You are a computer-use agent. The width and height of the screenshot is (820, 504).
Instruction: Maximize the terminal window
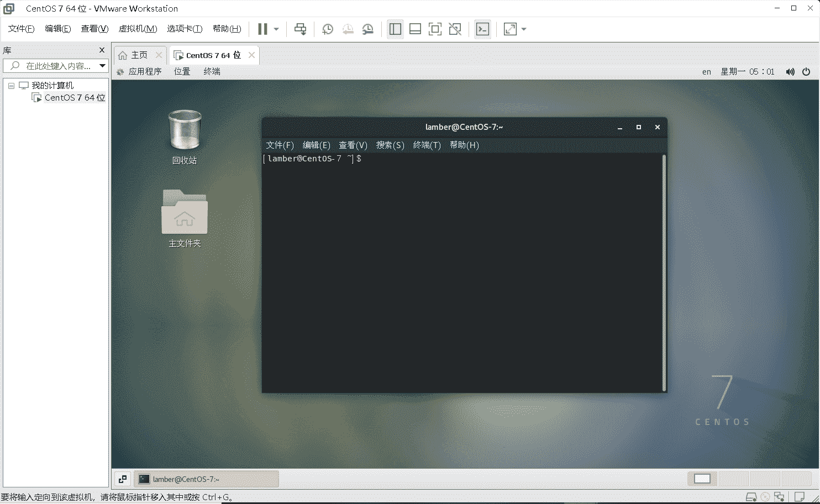[x=639, y=127]
